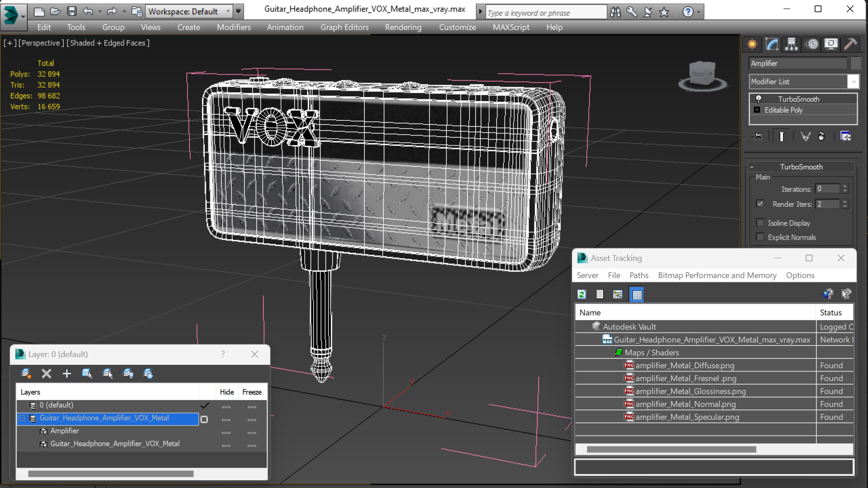
Task: Open the Rendering menu
Action: [403, 27]
